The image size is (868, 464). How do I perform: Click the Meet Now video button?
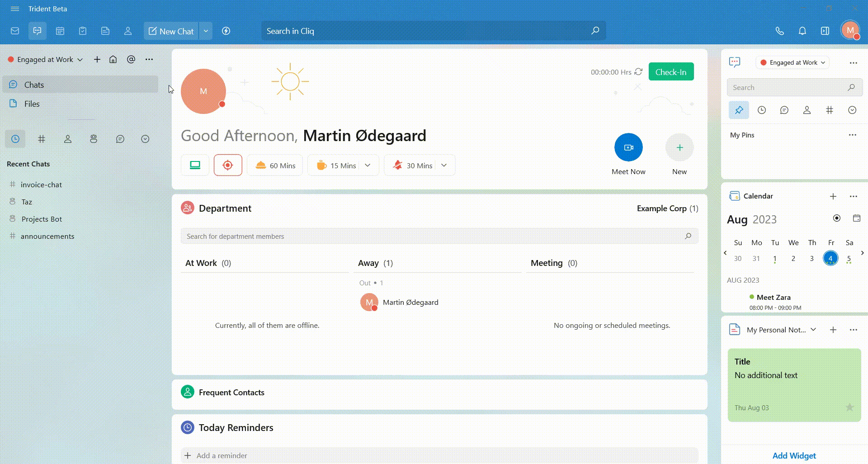[628, 147]
